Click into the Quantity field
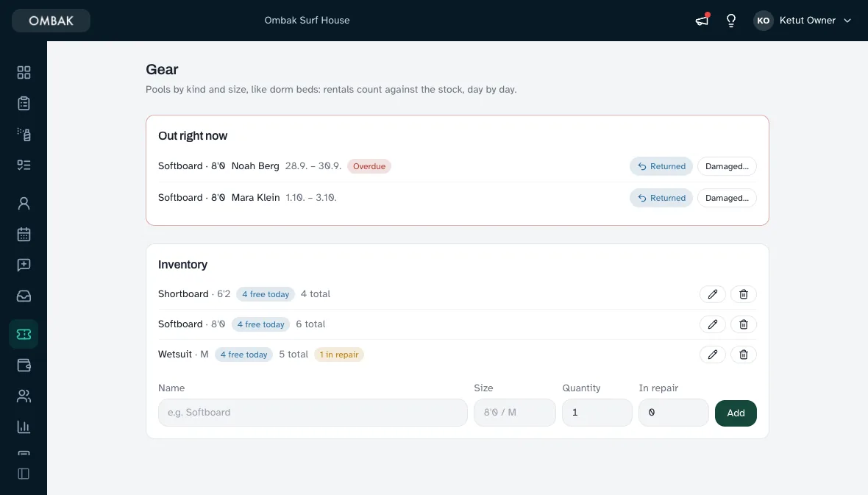Screen dimensions: 868x495 (x=597, y=413)
